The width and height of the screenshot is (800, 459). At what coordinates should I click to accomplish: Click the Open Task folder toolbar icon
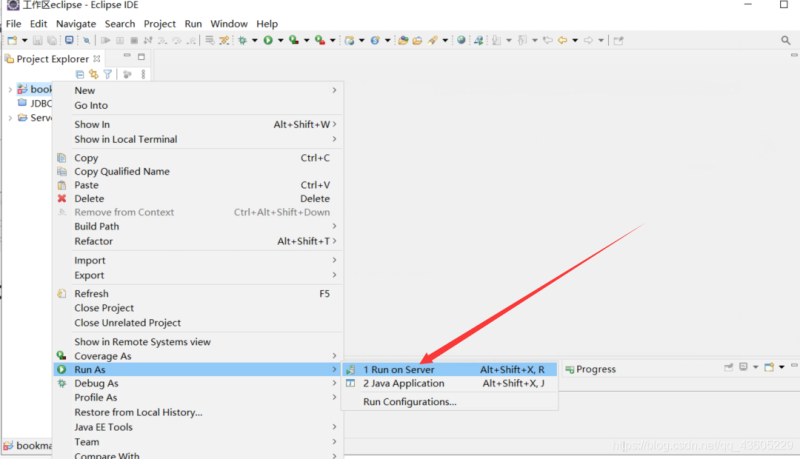coord(417,40)
